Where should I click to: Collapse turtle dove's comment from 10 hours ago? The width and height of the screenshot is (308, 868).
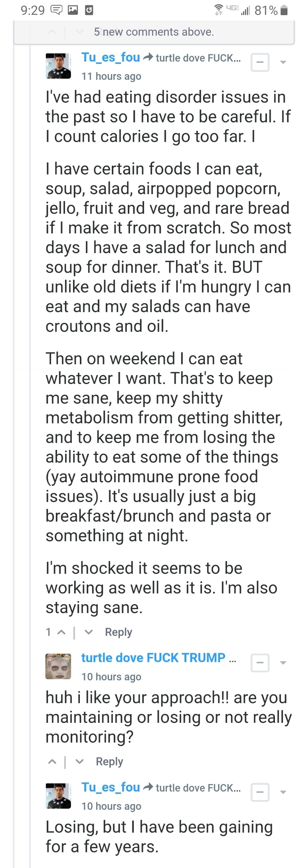(260, 662)
